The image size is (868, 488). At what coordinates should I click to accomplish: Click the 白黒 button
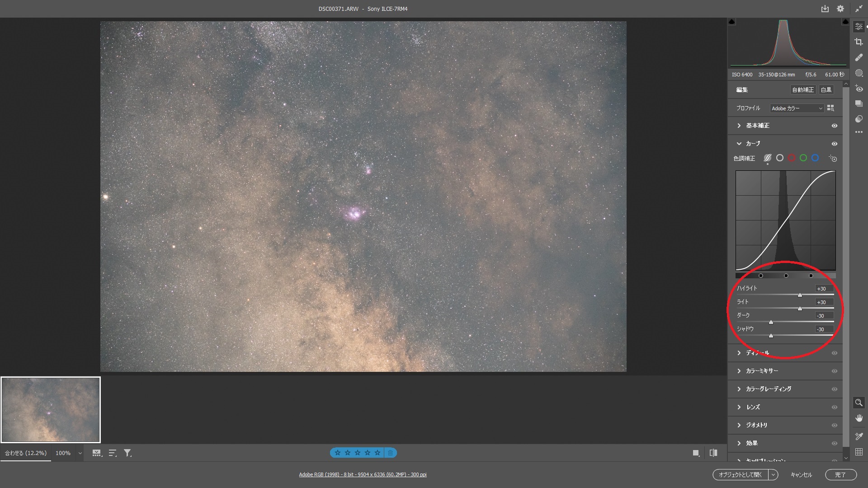826,90
